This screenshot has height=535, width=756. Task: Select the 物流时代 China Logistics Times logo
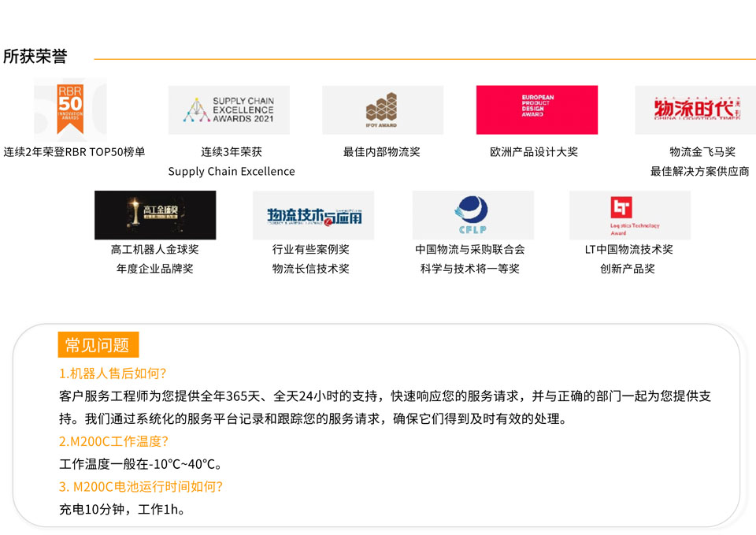click(695, 110)
